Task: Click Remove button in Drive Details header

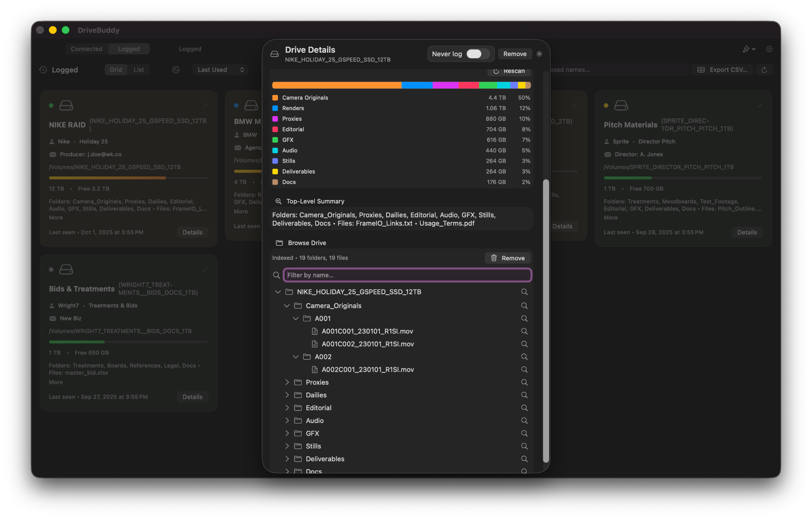Action: tap(515, 54)
